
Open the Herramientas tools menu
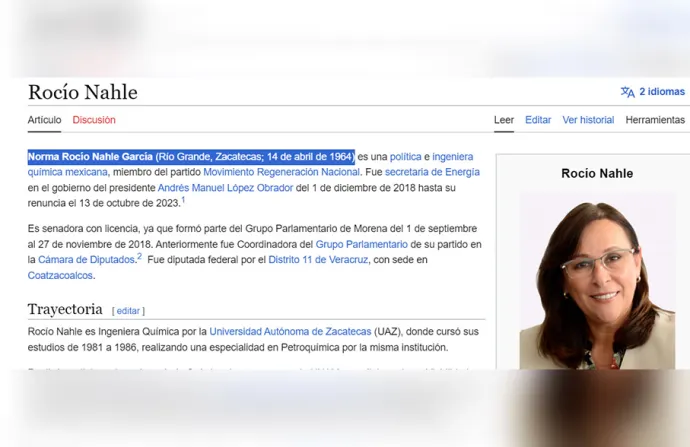pos(655,120)
